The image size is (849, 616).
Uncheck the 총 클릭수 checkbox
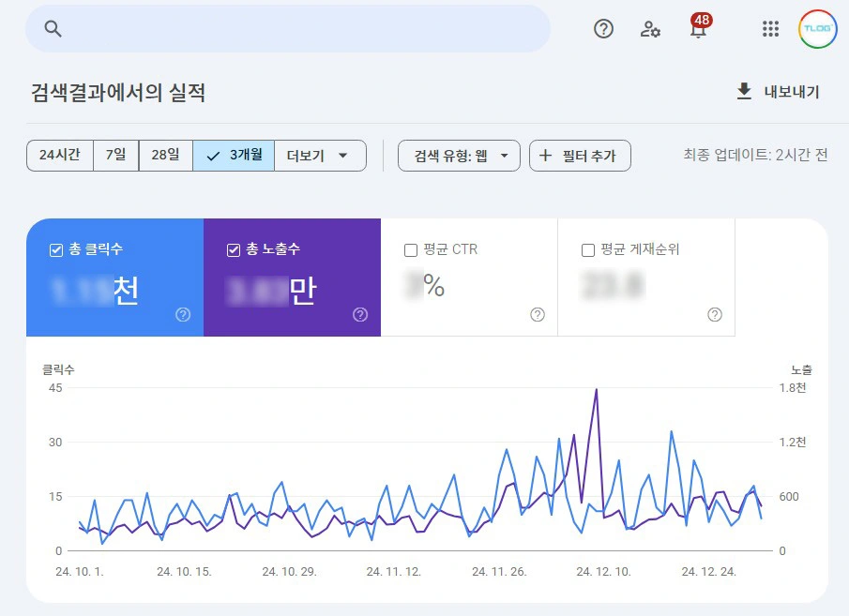pos(56,250)
